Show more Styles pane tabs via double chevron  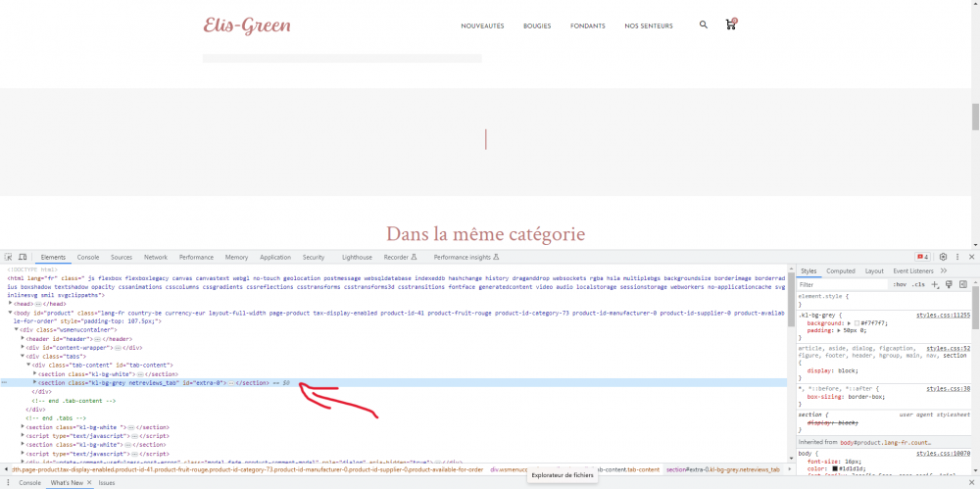(x=943, y=270)
